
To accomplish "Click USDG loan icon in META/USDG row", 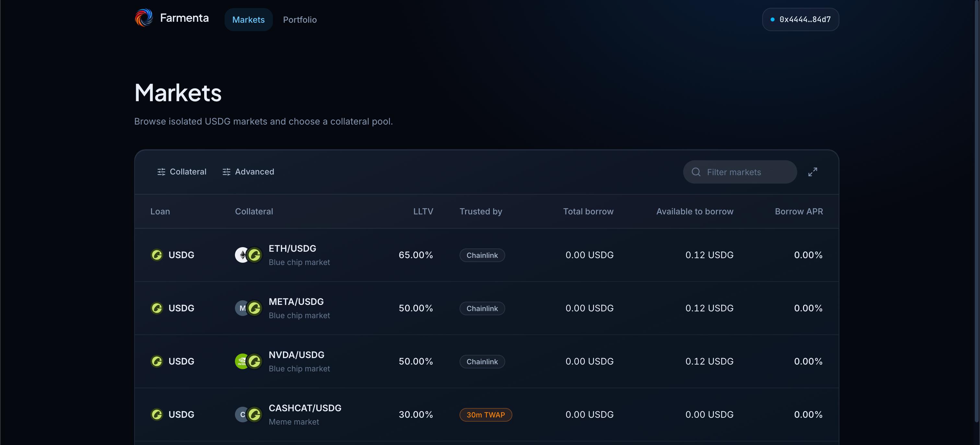I will [x=157, y=308].
